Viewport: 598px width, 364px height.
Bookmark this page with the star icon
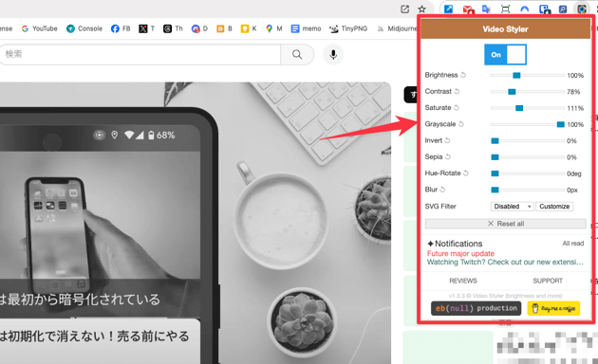(x=421, y=9)
